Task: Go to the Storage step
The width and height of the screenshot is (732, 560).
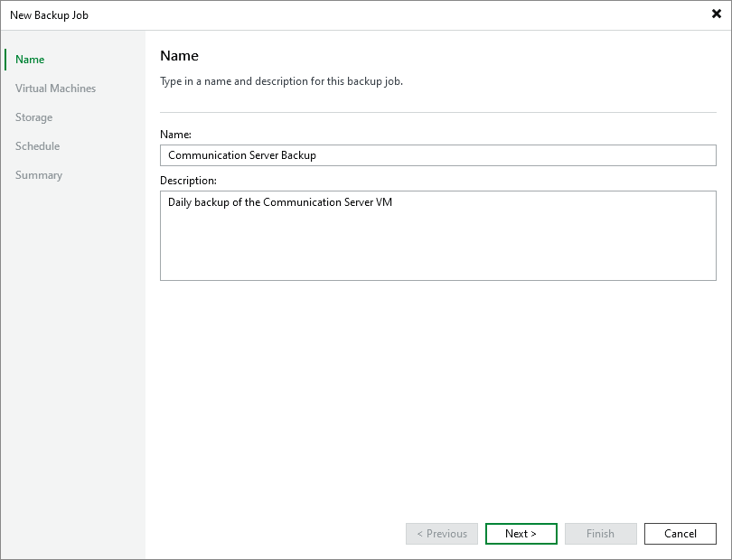Action: tap(33, 117)
